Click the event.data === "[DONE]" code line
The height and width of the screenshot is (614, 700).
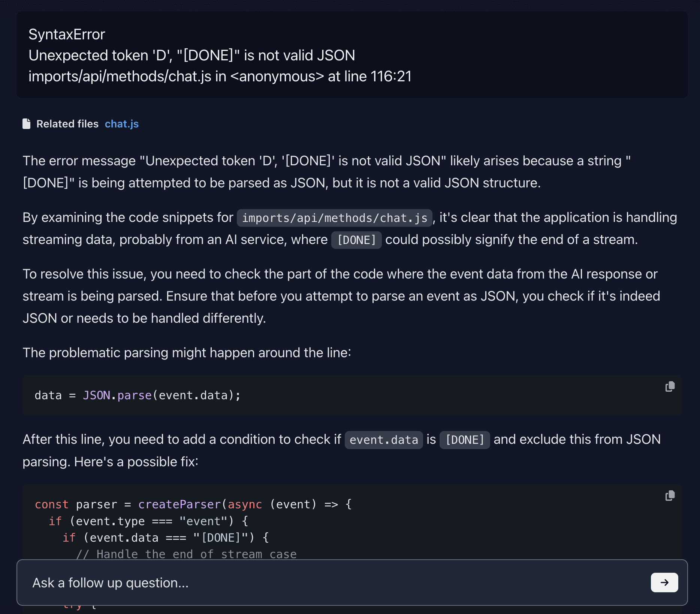click(x=166, y=538)
